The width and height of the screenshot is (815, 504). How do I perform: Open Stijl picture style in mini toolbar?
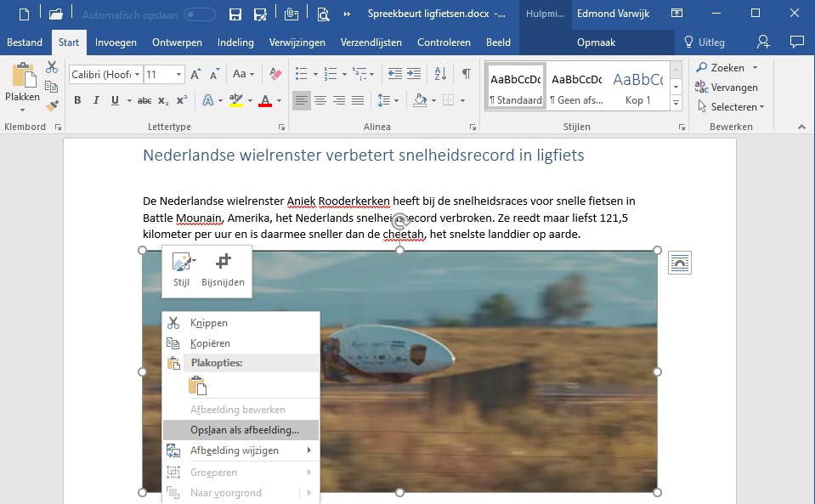tap(181, 270)
